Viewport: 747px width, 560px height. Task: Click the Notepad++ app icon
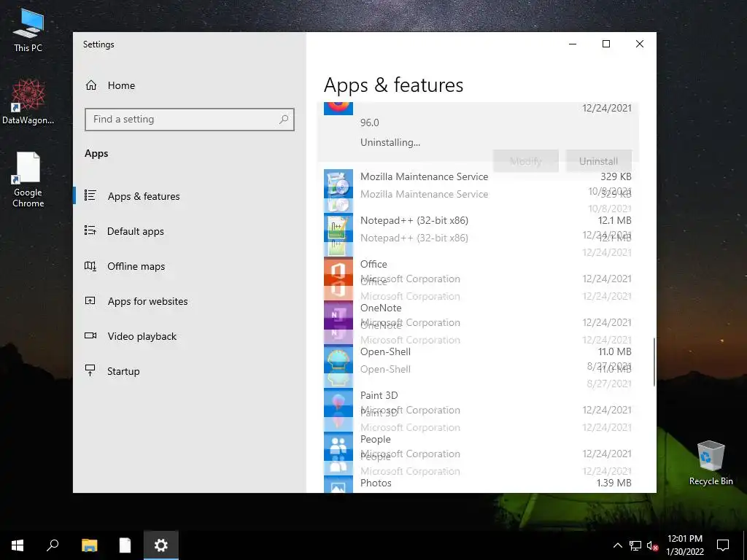[x=338, y=227]
